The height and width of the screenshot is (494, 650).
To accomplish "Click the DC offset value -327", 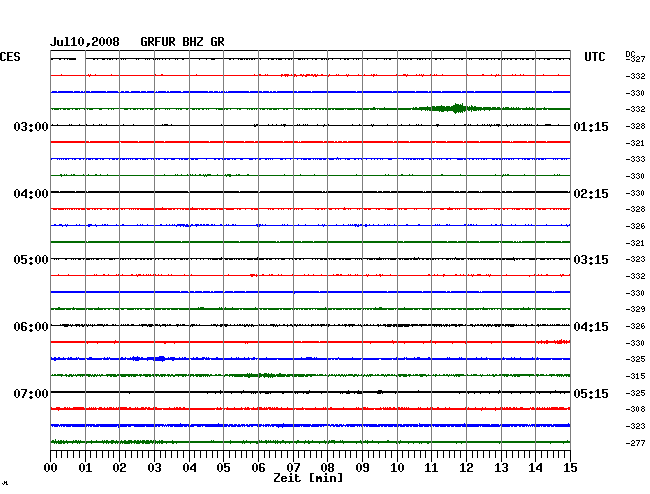I will click(635, 59).
